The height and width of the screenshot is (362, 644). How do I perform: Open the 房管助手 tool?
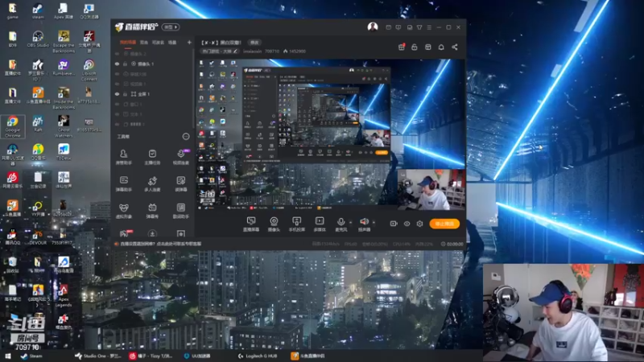[123, 157]
